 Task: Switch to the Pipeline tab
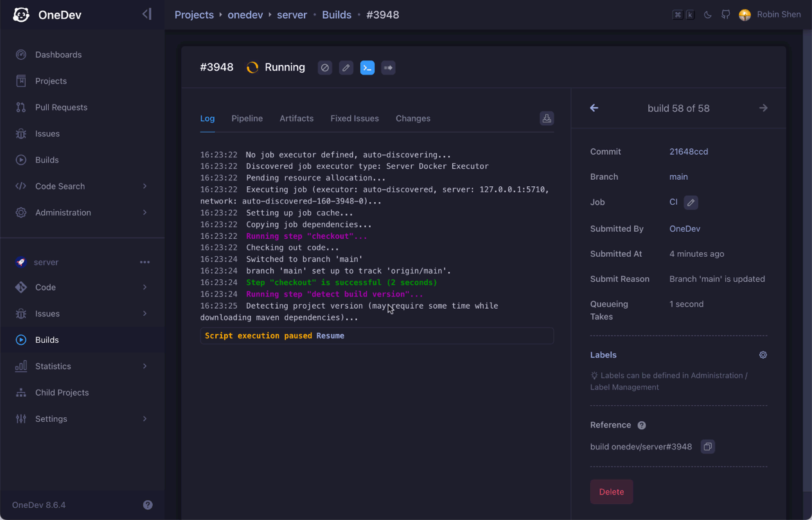point(247,118)
